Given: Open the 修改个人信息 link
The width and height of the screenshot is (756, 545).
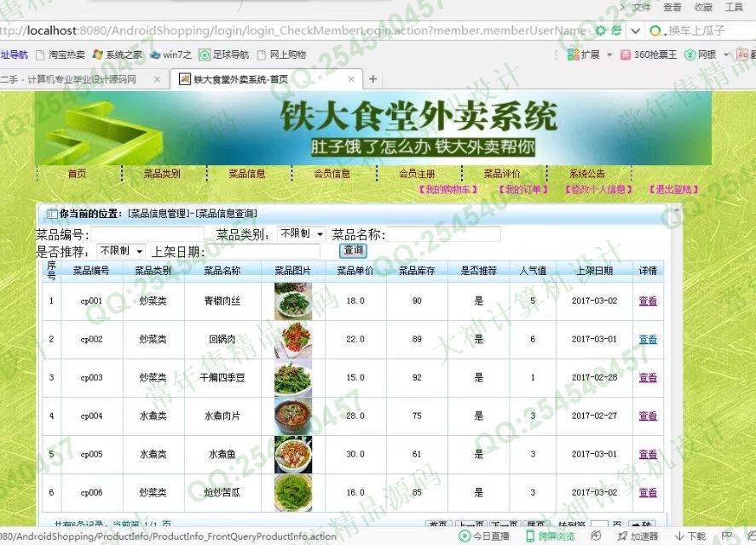Looking at the screenshot, I should coord(598,189).
